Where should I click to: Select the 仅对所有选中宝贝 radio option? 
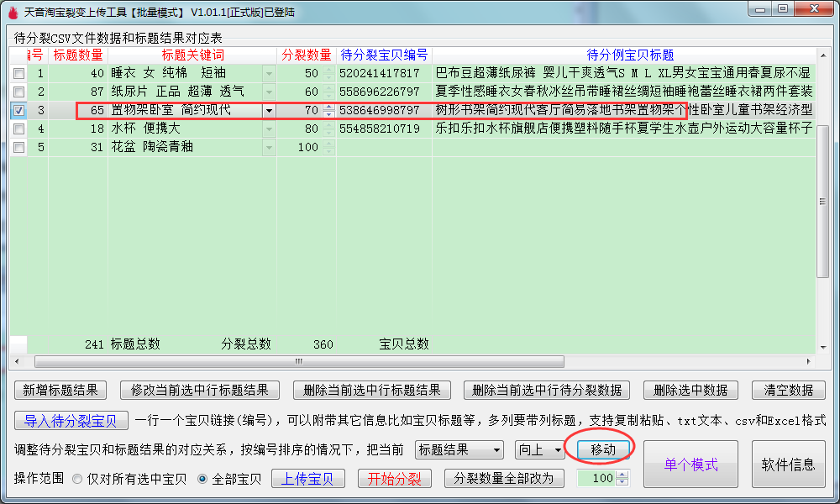pos(77,480)
